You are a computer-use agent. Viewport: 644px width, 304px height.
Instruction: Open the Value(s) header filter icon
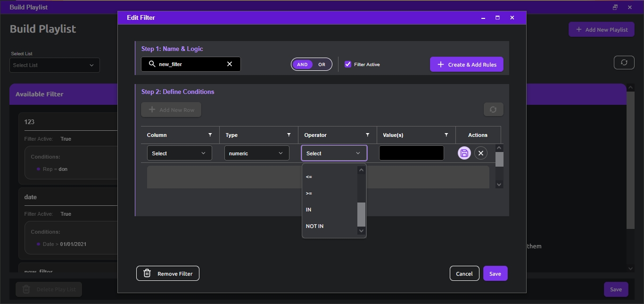(x=446, y=135)
